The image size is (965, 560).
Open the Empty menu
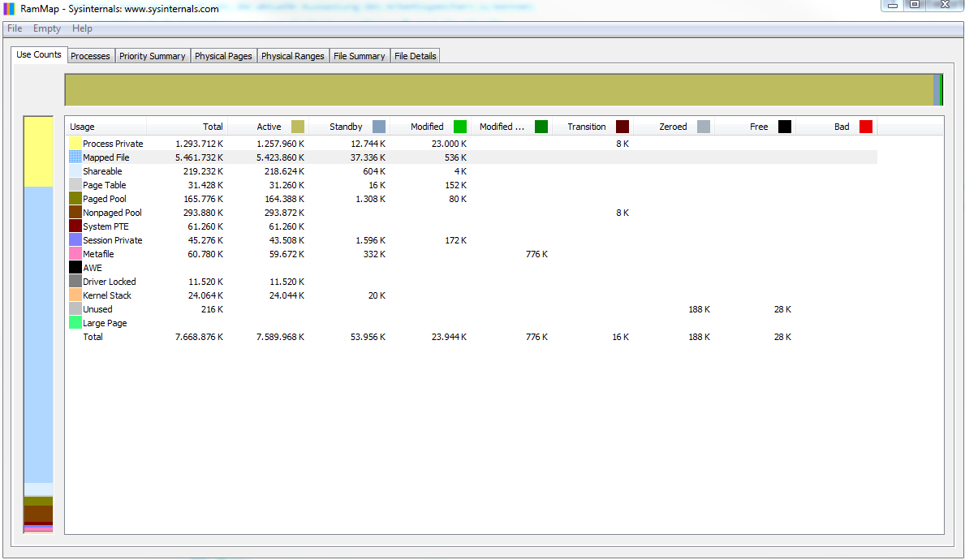pyautogui.click(x=47, y=28)
